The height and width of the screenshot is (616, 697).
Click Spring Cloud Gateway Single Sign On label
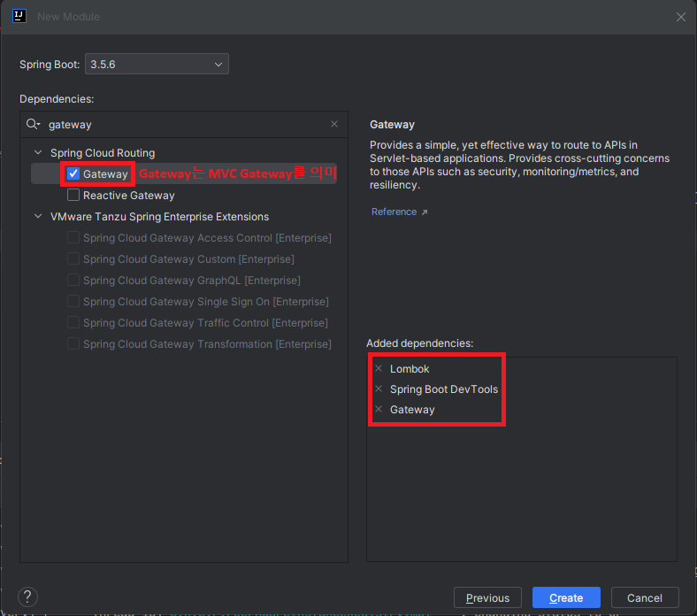(x=206, y=302)
